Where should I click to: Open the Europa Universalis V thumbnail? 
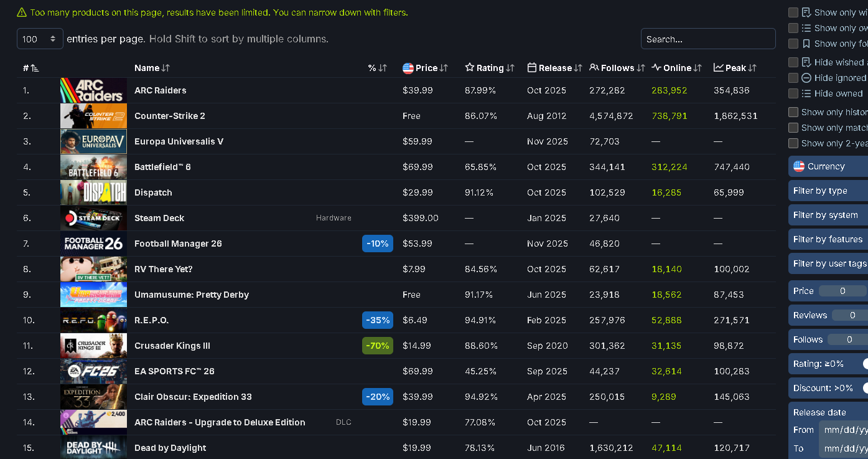(x=93, y=141)
